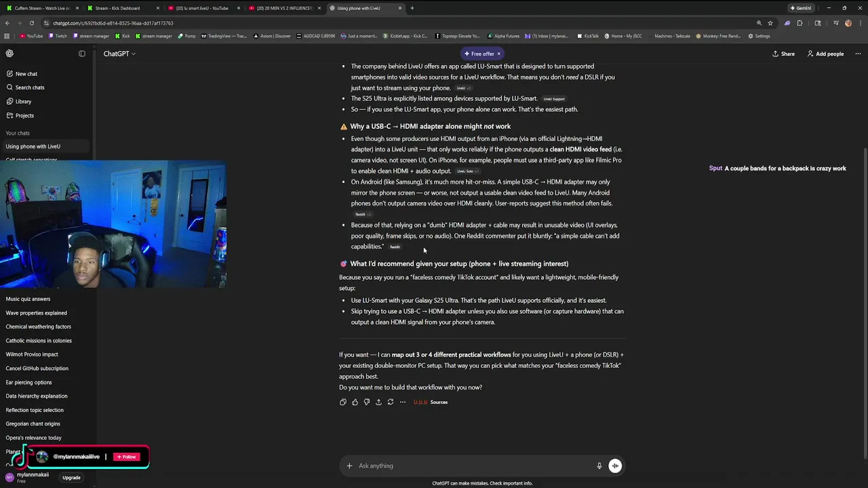
Task: Open 'Cancel GitHub subscription' chat
Action: 46,369
